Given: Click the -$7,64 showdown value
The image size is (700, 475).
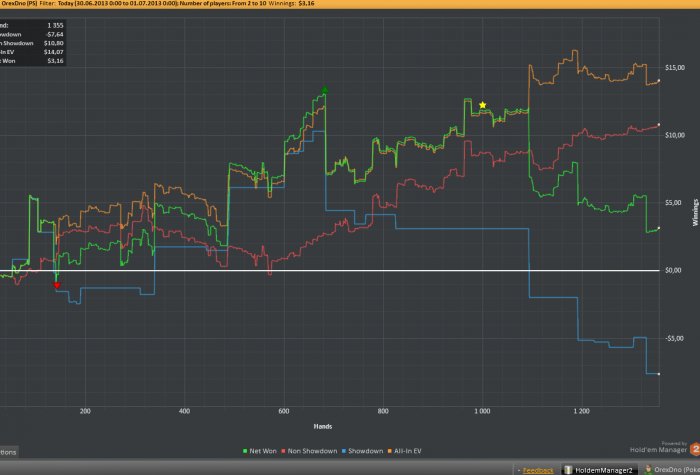Looking at the screenshot, I should (x=54, y=34).
